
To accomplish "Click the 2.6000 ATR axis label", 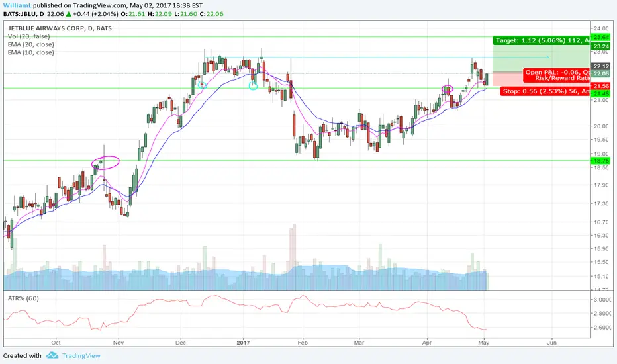I will coord(603,328).
